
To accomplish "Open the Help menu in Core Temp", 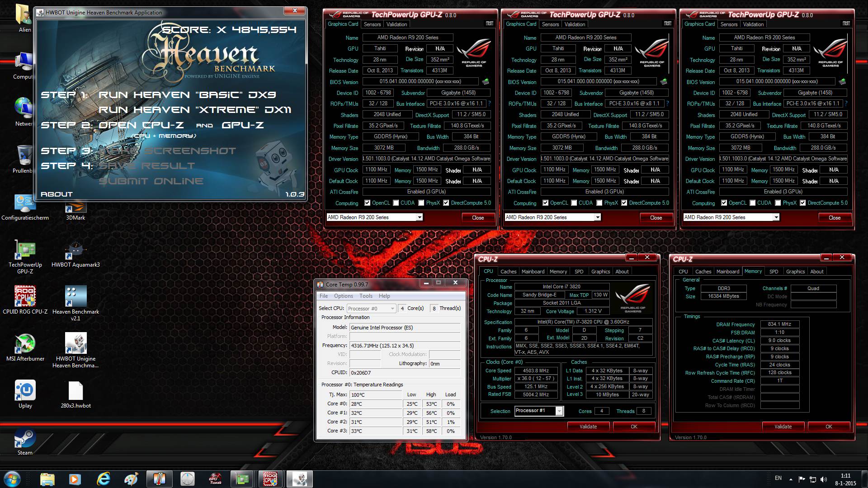I will click(384, 296).
